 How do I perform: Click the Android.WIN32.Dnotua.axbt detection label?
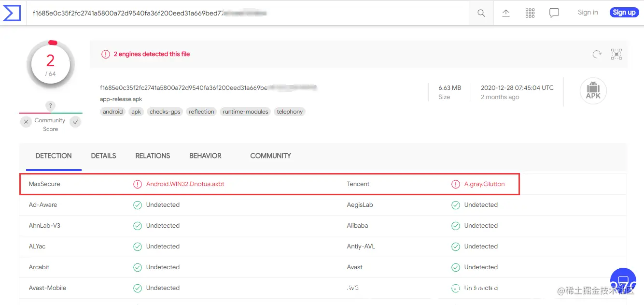(x=185, y=184)
